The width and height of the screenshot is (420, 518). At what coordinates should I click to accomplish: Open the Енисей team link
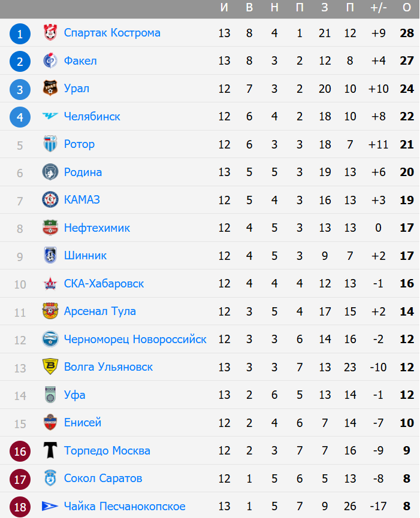coord(83,423)
